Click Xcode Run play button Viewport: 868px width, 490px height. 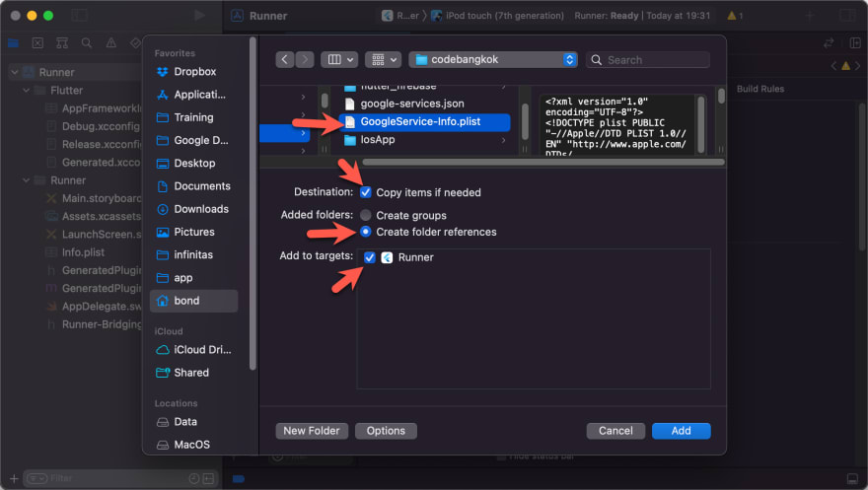[200, 16]
